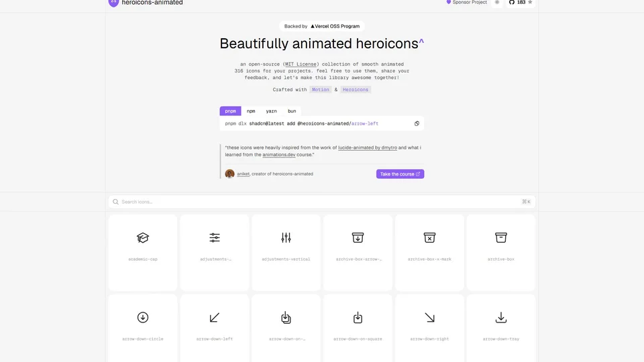644x362 pixels.
Task: Toggle the light/dark theme switch
Action: pyautogui.click(x=497, y=3)
